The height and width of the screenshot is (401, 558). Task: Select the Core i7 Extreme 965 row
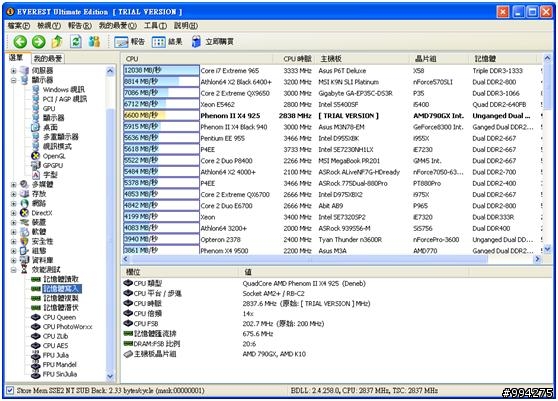pyautogui.click(x=332, y=70)
